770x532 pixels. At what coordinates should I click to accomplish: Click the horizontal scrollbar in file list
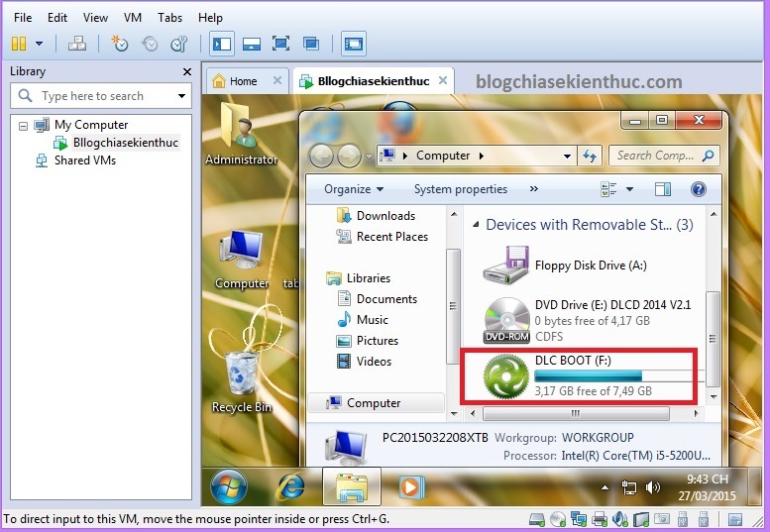pyautogui.click(x=576, y=413)
